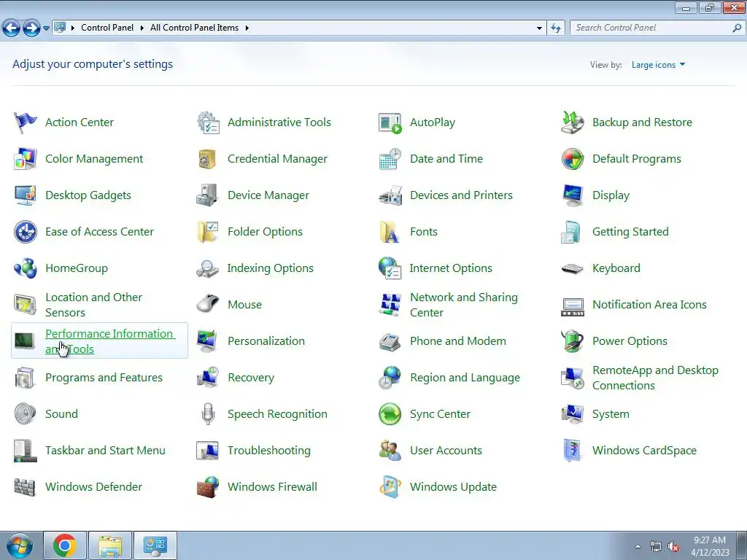Select All Control Panel Items breadcrumb segment
The width and height of the screenshot is (747, 560).
point(194,28)
